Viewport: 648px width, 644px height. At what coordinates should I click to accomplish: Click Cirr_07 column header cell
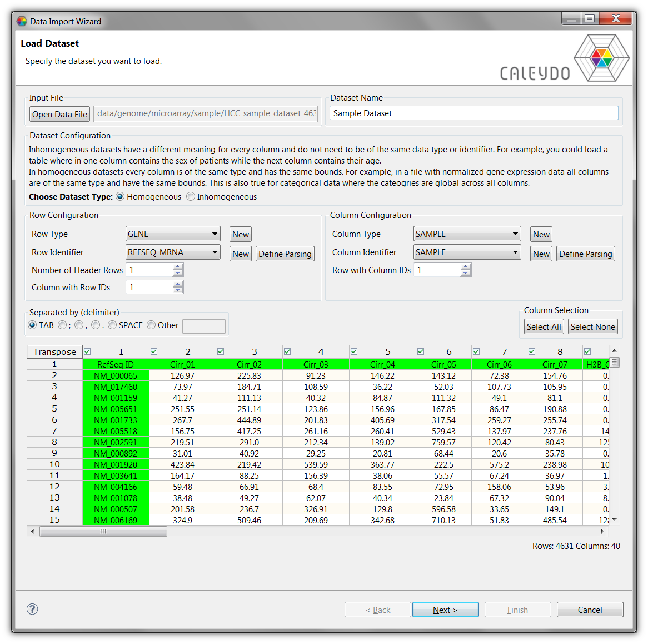click(555, 364)
